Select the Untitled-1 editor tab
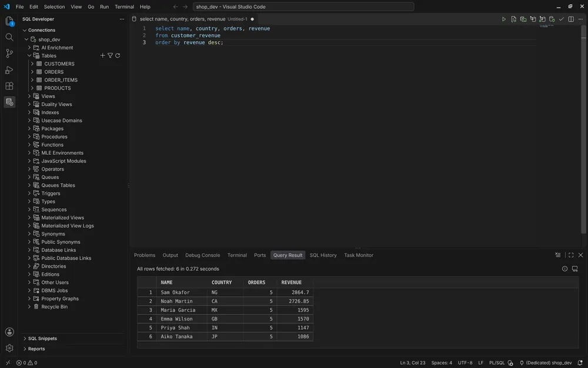Screen dimensions: 588x368 click(193, 19)
